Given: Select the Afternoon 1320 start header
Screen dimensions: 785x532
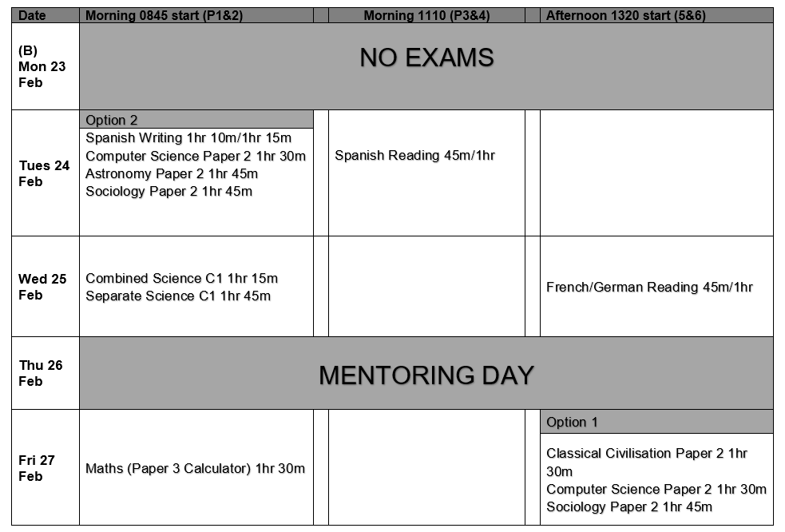Looking at the screenshot, I should (x=625, y=15).
